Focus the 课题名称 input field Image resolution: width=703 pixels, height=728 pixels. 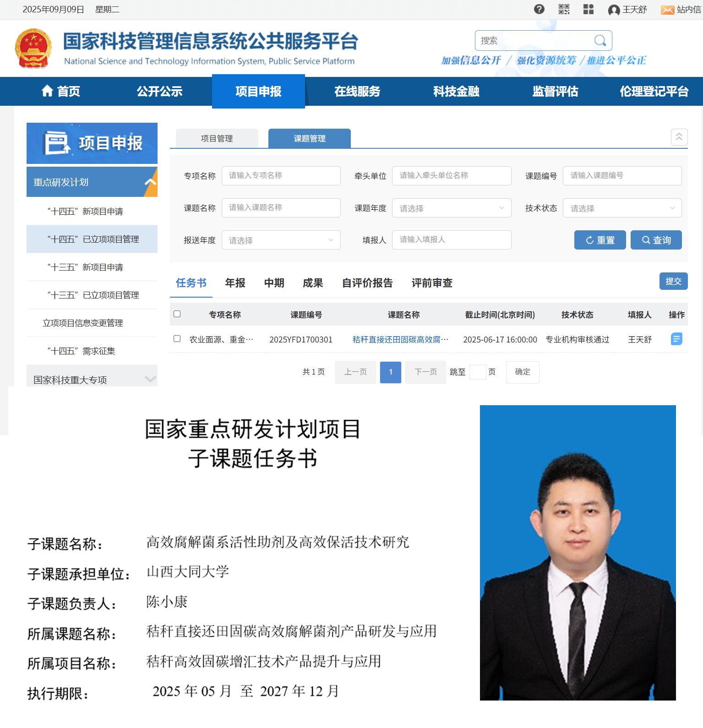[281, 208]
